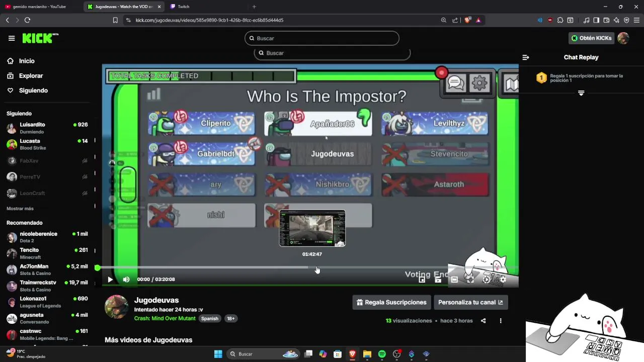Open Kick hamburger side menu
Image resolution: width=644 pixels, height=362 pixels.
(12, 38)
